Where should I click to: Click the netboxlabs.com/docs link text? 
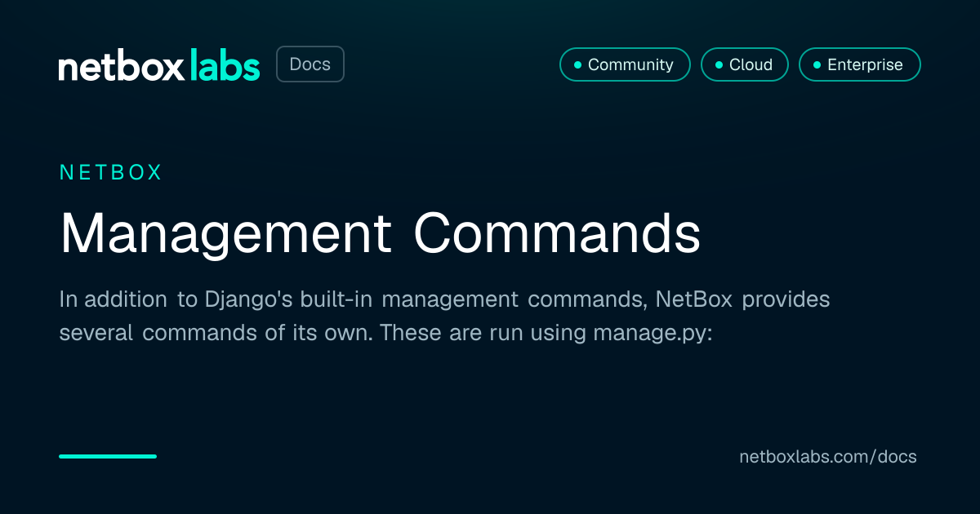point(828,457)
